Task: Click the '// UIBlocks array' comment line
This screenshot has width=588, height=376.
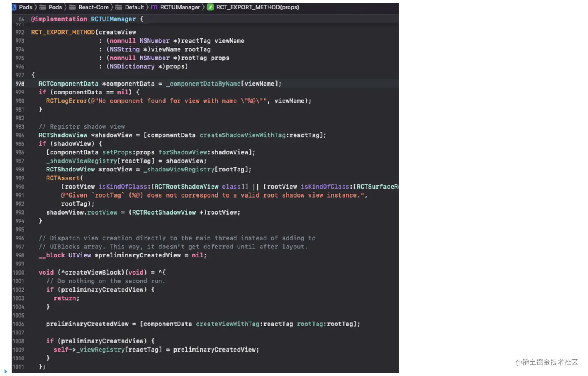Action: click(x=173, y=247)
